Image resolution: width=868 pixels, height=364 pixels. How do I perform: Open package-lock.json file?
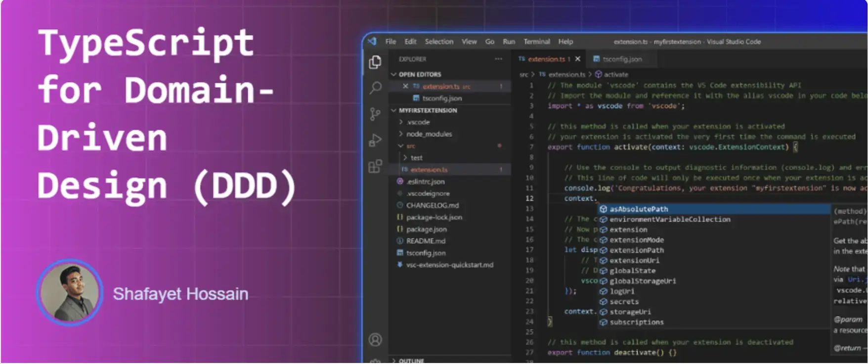pyautogui.click(x=434, y=217)
